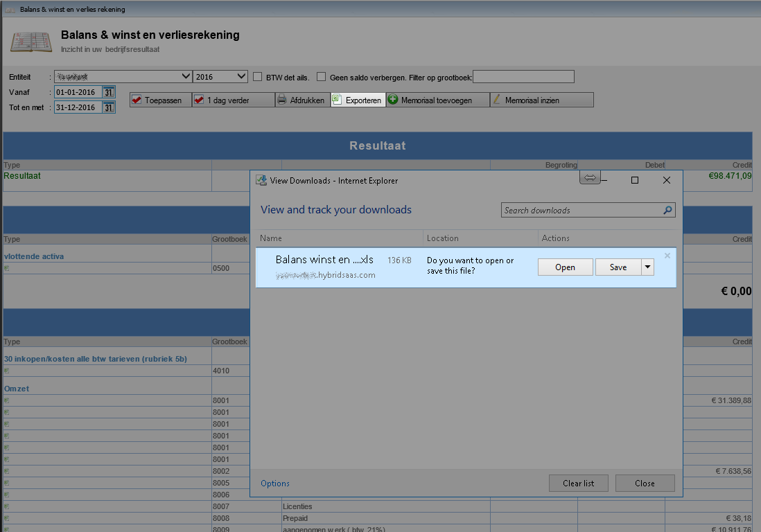Open the 2016 year dropdown
761x532 pixels.
240,77
